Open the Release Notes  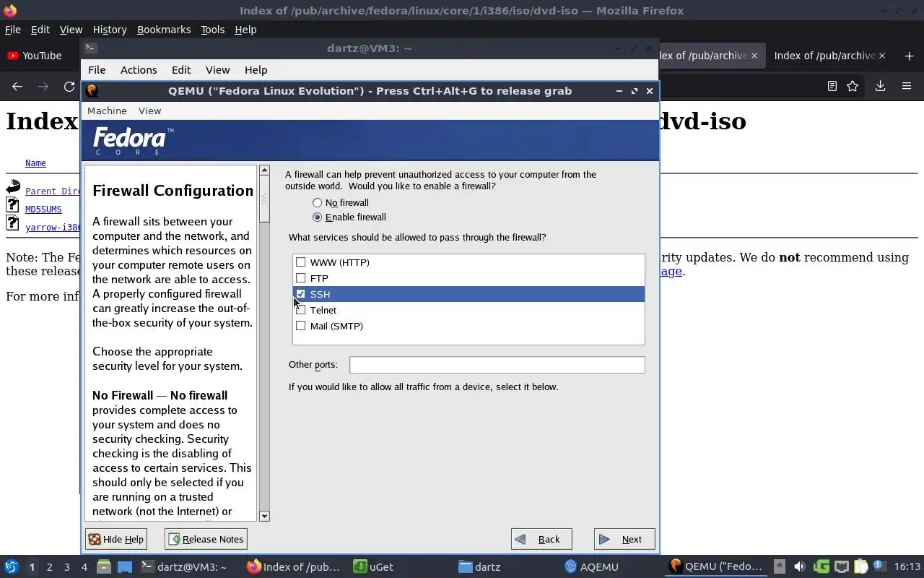(x=206, y=539)
